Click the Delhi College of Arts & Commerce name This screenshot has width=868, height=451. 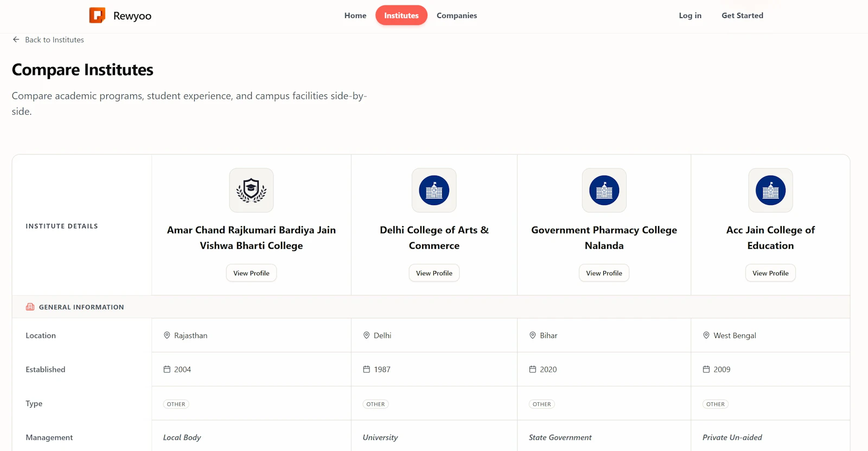pyautogui.click(x=434, y=237)
